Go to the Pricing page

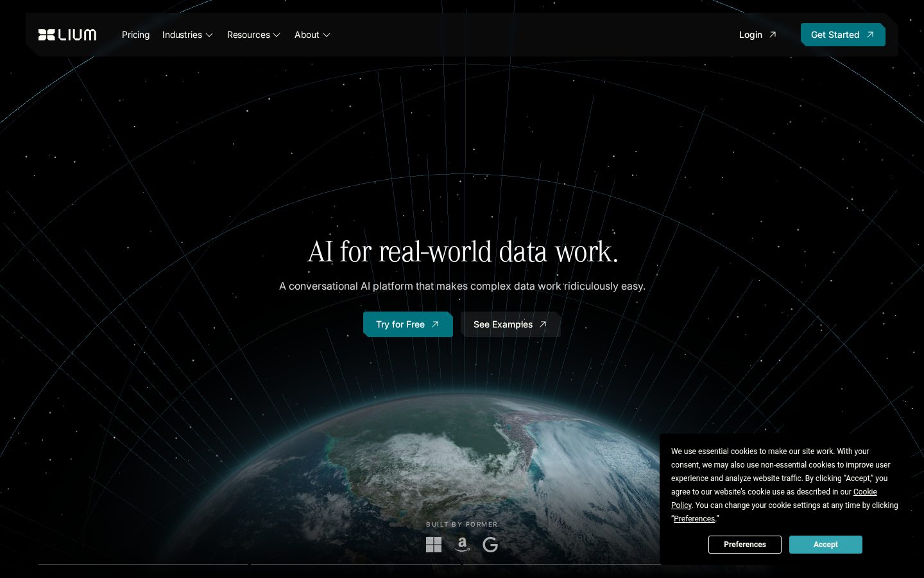[135, 35]
